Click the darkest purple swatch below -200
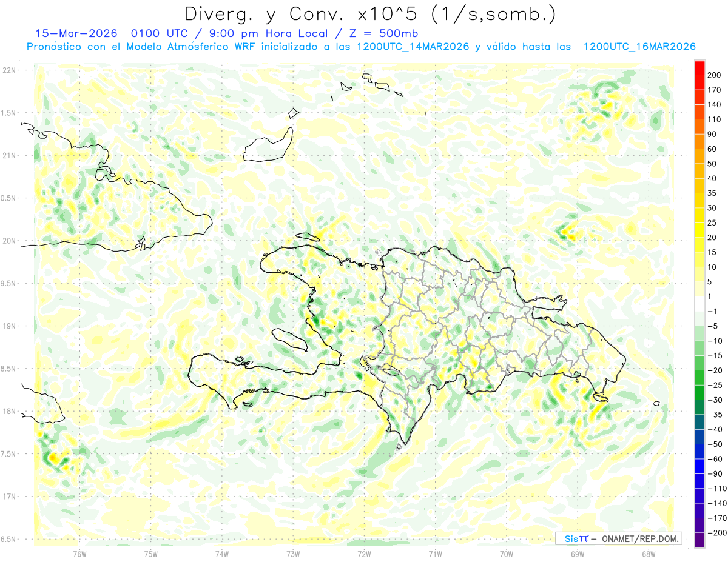 (699, 540)
